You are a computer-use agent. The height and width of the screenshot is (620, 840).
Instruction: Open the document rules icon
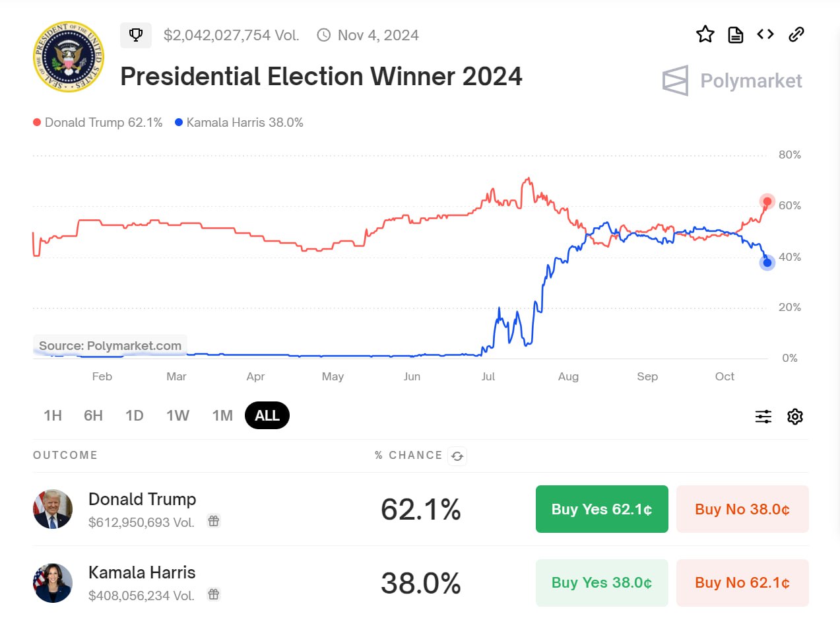[x=736, y=34]
